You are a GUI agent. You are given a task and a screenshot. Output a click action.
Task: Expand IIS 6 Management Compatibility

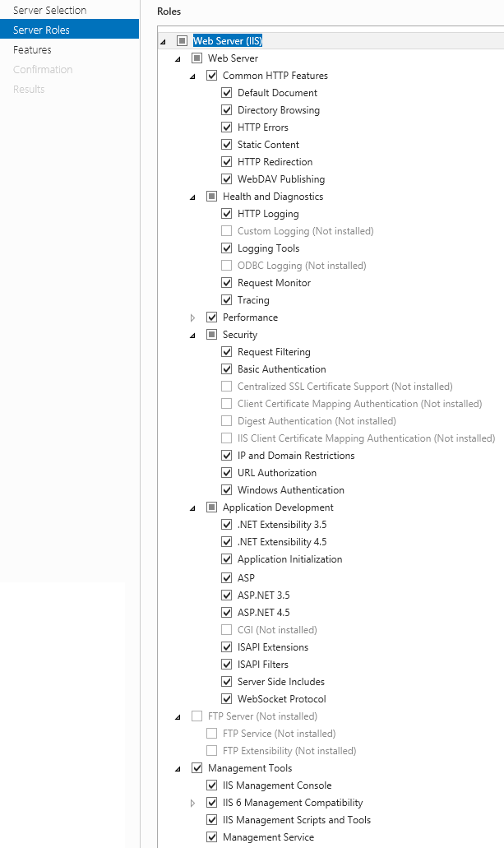(192, 803)
